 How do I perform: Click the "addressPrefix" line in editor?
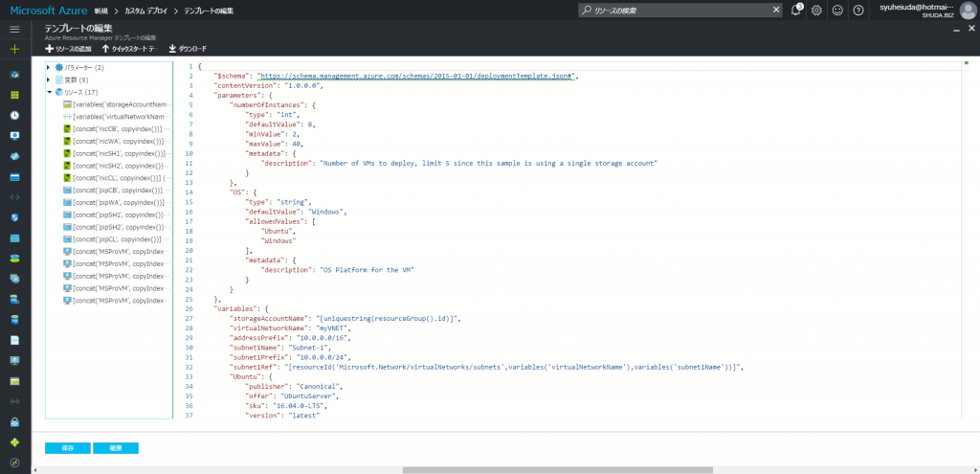(x=289, y=338)
